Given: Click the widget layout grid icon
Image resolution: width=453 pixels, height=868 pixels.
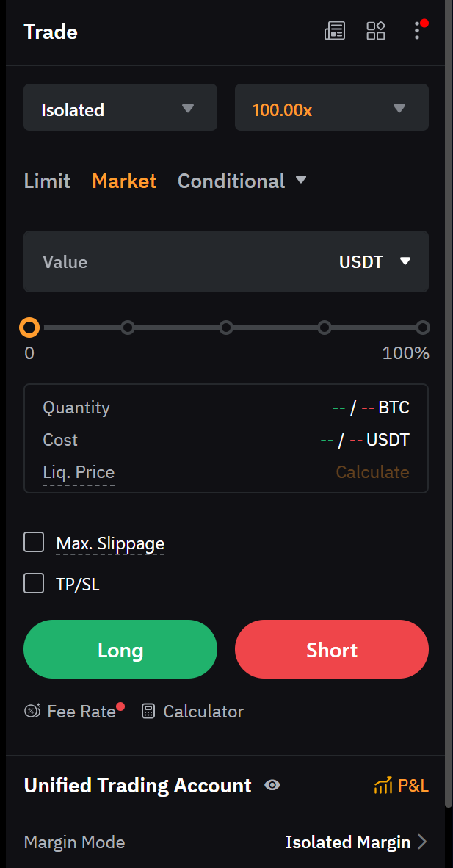Looking at the screenshot, I should click(x=376, y=31).
